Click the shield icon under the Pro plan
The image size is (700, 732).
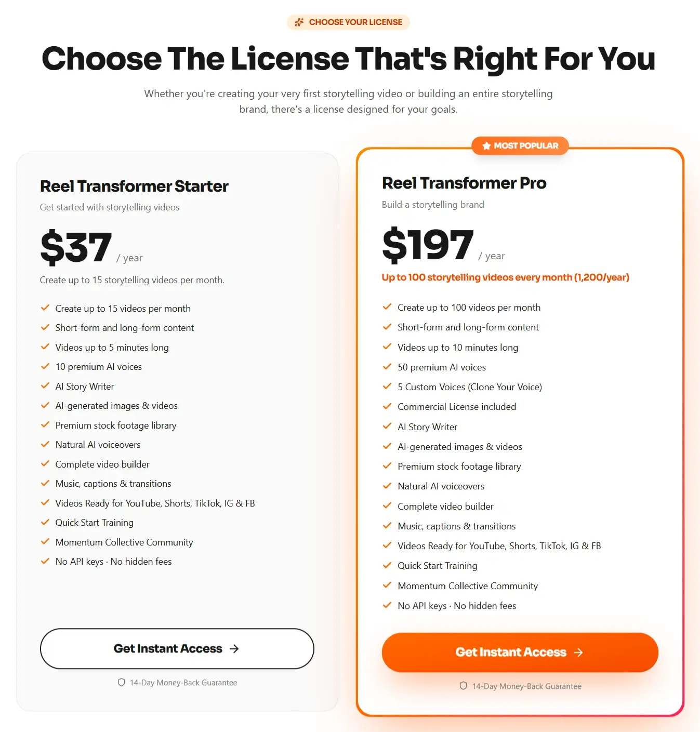pyautogui.click(x=464, y=686)
